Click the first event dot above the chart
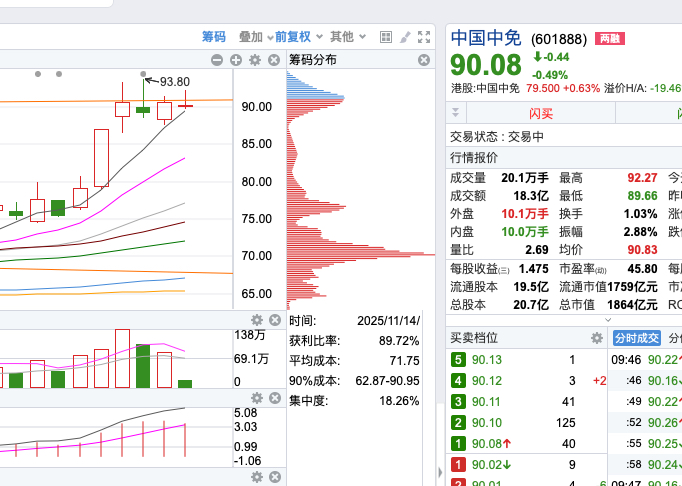Viewport: 682px width, 486px height. click(38, 74)
